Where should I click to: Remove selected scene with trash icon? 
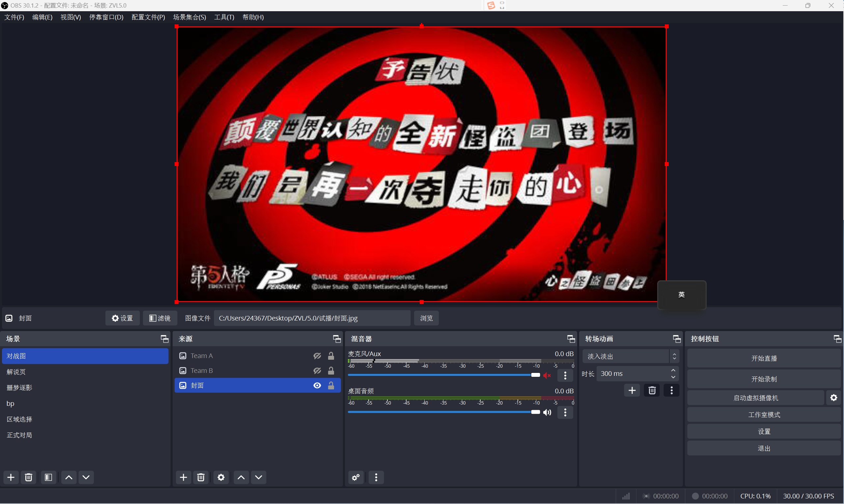point(29,477)
